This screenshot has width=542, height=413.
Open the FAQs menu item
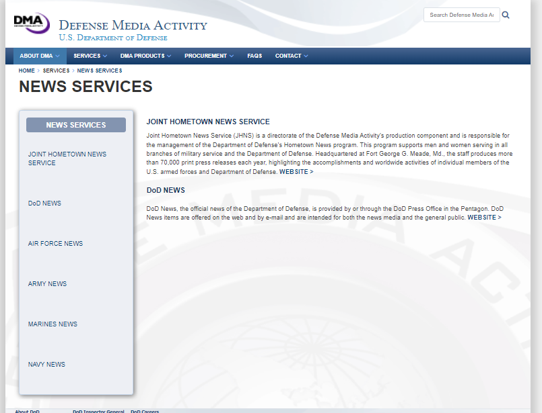pyautogui.click(x=255, y=56)
